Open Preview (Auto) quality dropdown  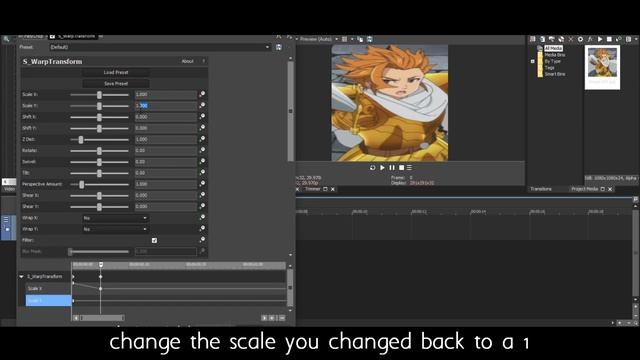(319, 39)
